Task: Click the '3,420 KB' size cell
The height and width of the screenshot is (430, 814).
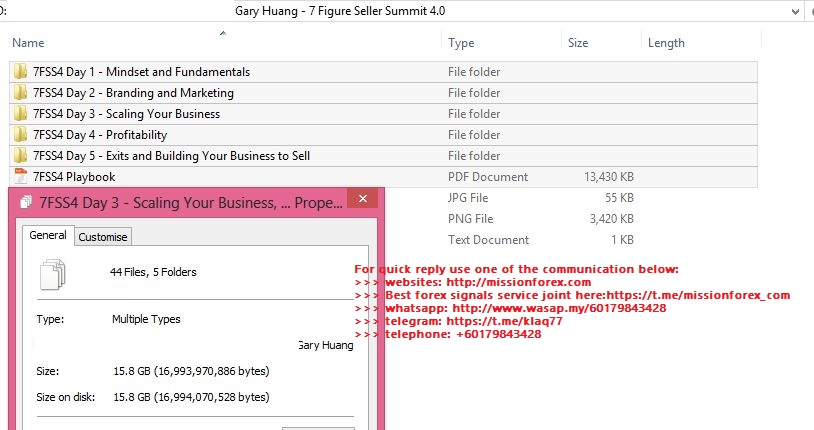Action: [x=612, y=219]
